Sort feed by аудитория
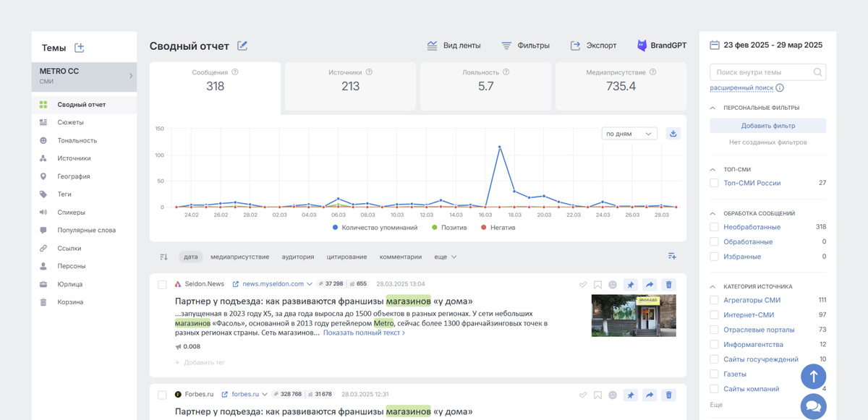Image resolution: width=868 pixels, height=420 pixels. pyautogui.click(x=297, y=257)
